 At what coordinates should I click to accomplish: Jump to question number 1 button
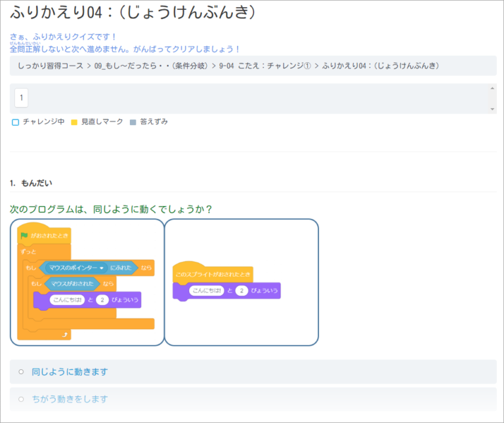pyautogui.click(x=22, y=98)
